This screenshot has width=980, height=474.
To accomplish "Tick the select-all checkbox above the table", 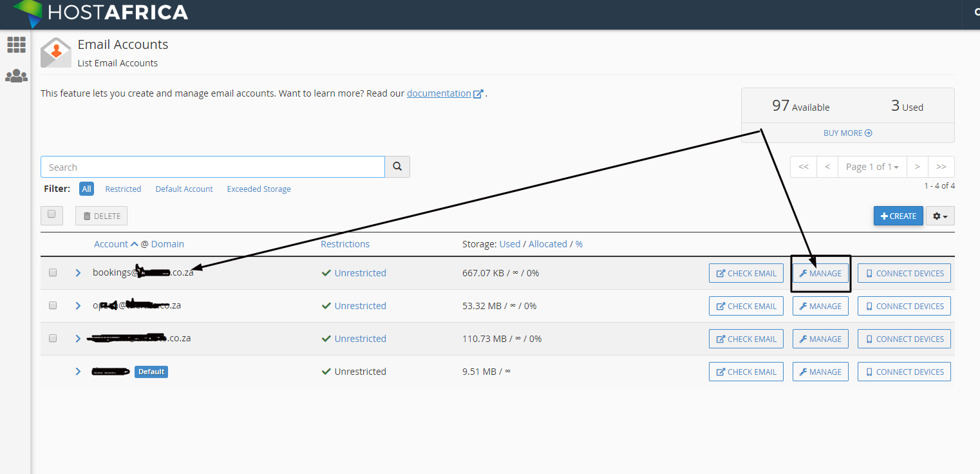I will pos(52,215).
